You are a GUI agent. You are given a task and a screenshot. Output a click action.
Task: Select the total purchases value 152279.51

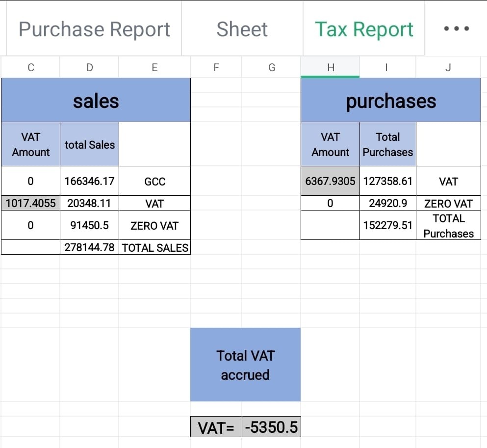coord(387,225)
